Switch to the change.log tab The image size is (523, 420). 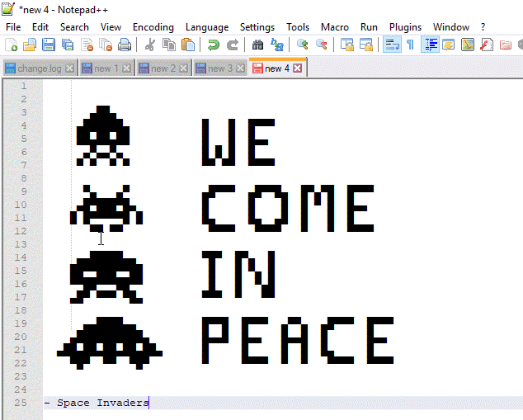(40, 68)
